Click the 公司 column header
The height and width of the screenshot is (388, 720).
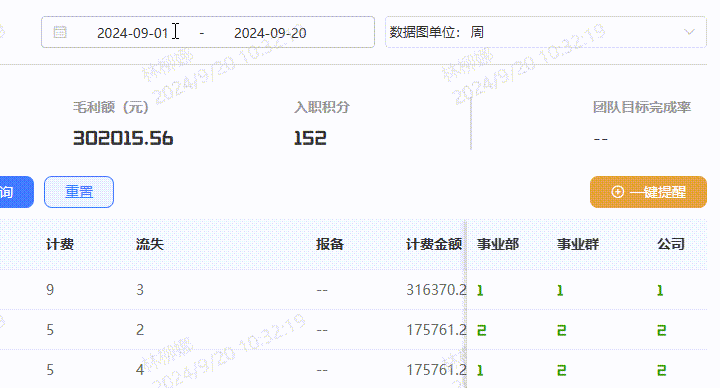click(671, 244)
